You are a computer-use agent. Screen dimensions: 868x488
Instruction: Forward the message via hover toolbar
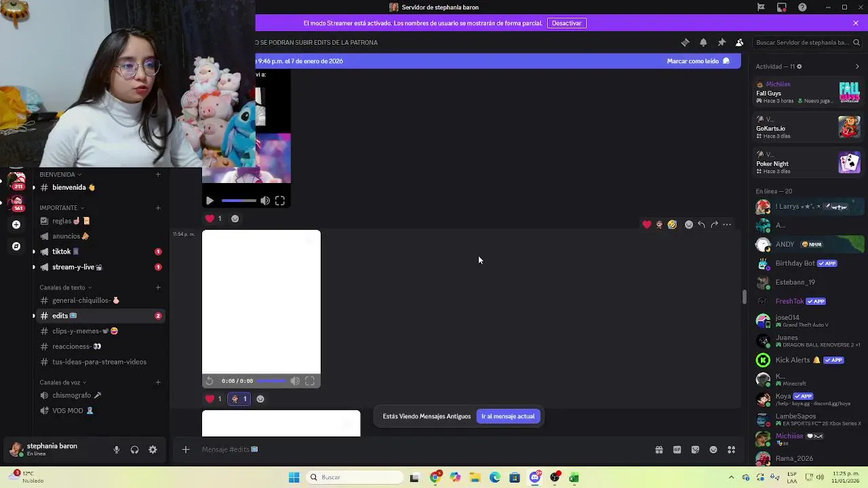tap(714, 224)
